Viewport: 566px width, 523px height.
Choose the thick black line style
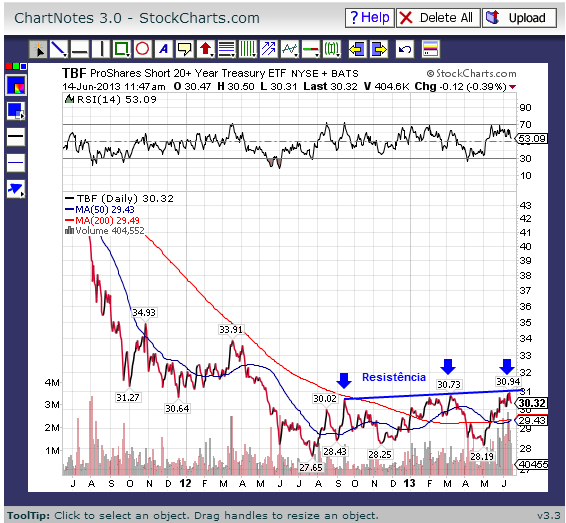16,136
